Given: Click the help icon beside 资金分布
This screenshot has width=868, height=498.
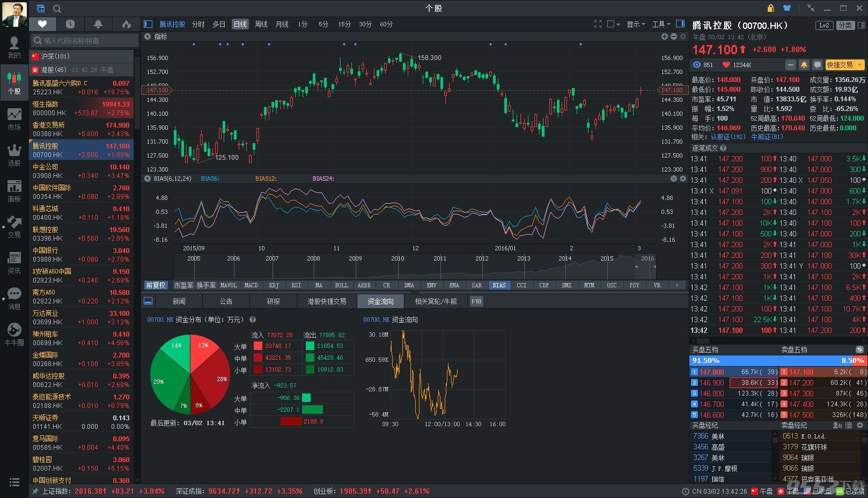Looking at the screenshot, I should tap(253, 319).
